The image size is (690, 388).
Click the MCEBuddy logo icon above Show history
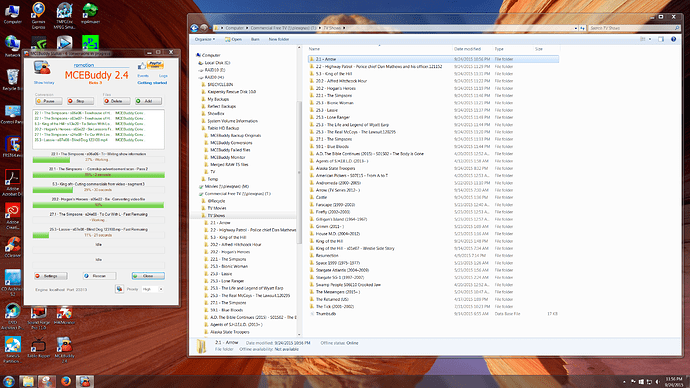click(42, 68)
